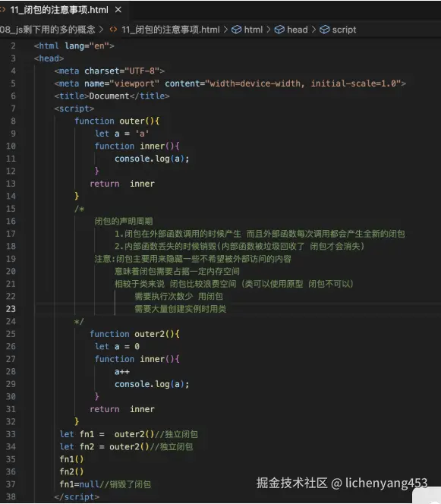Screen dimensions: 441x504
Task: Click comment line starting 1.闭包在外部函数调用
Action: (260, 234)
